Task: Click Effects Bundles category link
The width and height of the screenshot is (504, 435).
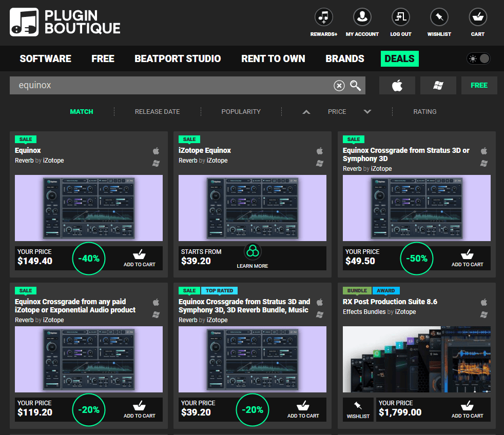Action: tap(364, 312)
